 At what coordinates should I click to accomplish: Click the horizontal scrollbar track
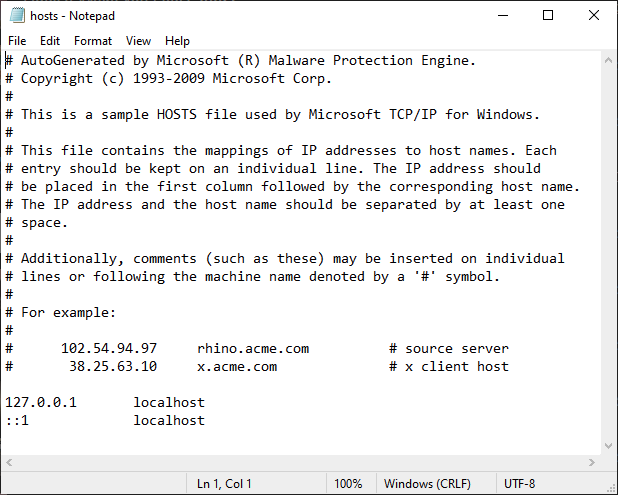(x=300, y=462)
